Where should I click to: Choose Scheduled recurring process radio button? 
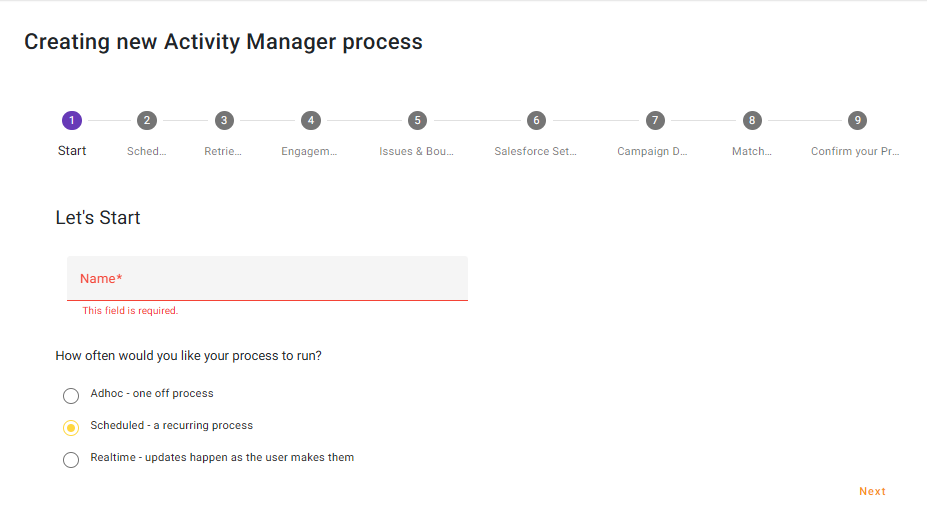[71, 427]
